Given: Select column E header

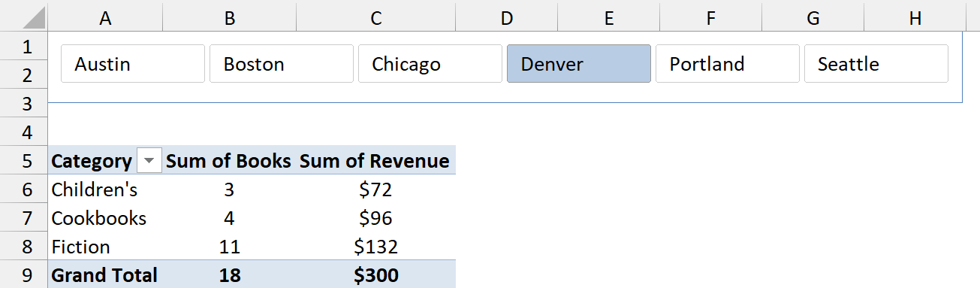Looking at the screenshot, I should (x=608, y=18).
